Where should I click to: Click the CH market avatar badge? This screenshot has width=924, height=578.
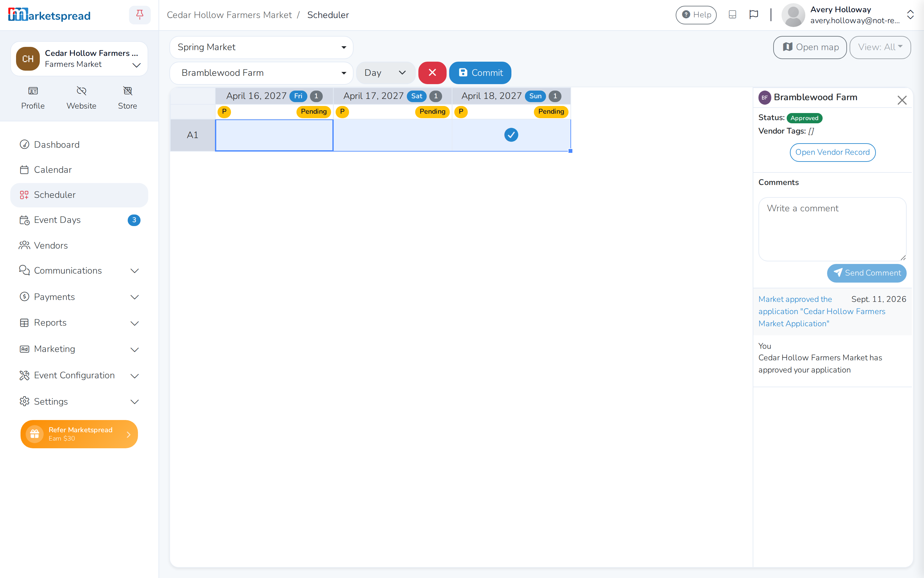[28, 59]
